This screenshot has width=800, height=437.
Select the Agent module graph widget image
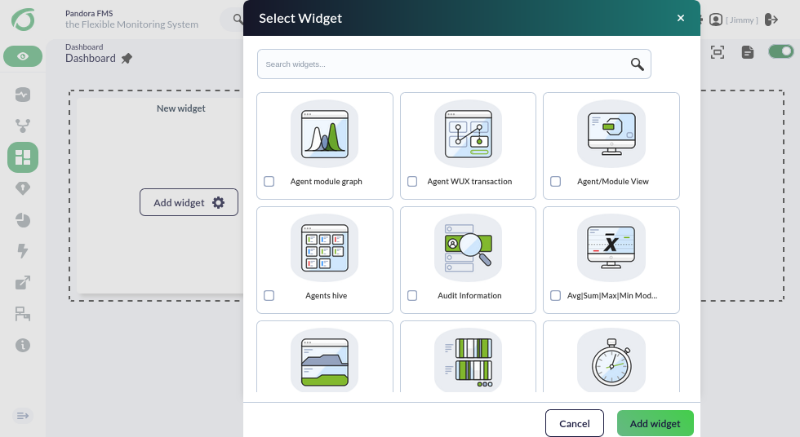pyautogui.click(x=324, y=134)
